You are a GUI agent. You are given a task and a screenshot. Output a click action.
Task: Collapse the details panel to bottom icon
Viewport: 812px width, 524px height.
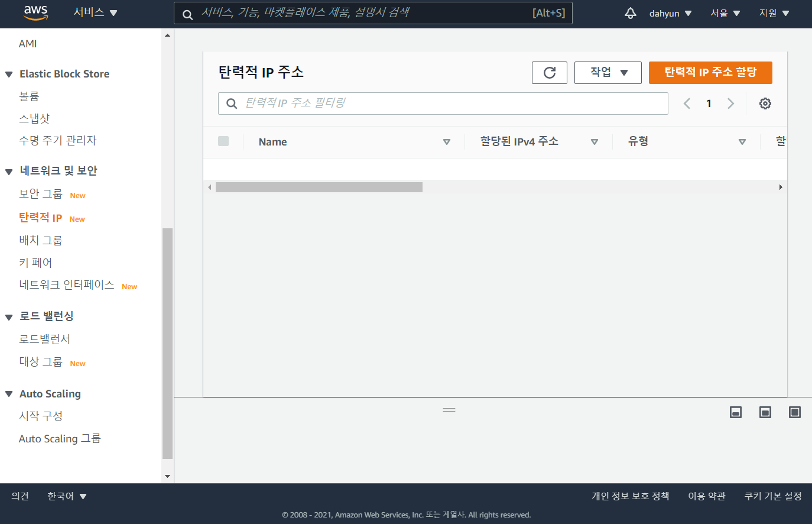click(x=736, y=412)
